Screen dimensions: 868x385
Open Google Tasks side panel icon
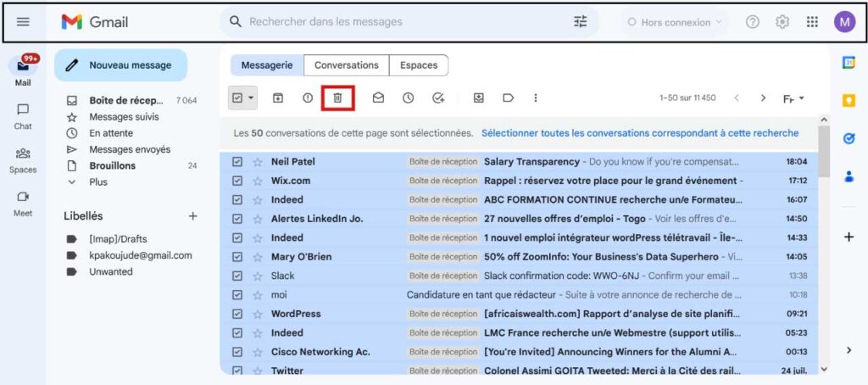849,138
